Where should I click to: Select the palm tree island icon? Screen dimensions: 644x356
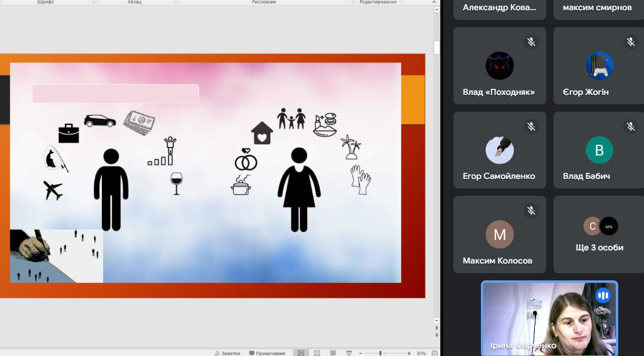coord(351,146)
